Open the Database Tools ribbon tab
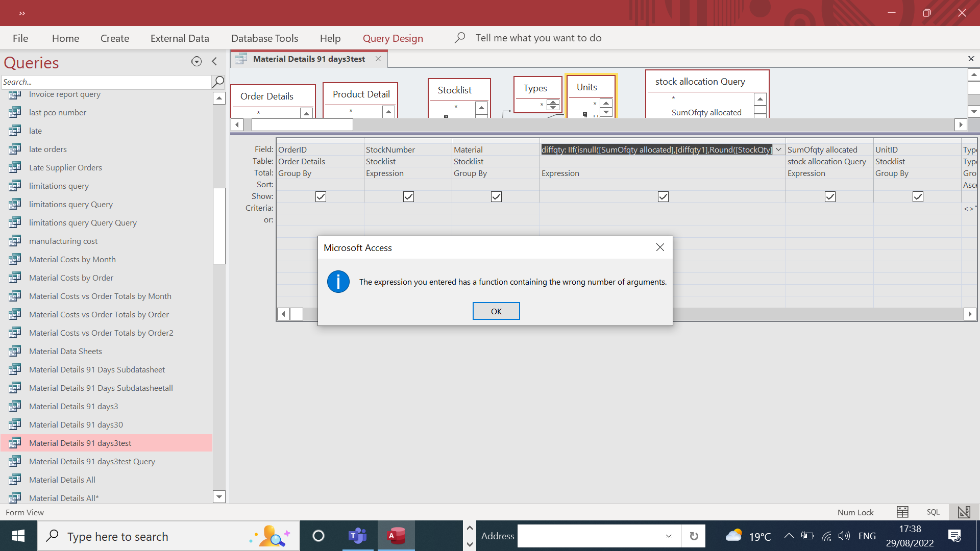Image resolution: width=980 pixels, height=551 pixels. pyautogui.click(x=264, y=38)
